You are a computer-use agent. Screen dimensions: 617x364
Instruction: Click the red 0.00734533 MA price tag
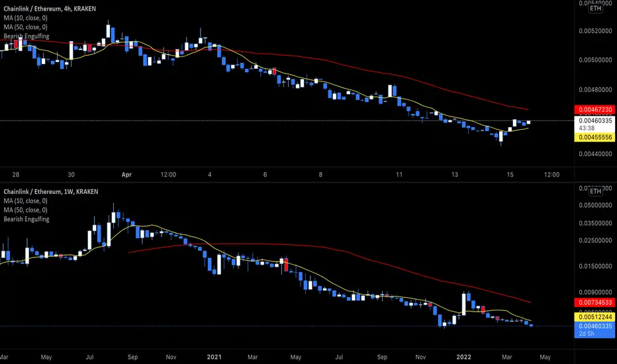(594, 302)
